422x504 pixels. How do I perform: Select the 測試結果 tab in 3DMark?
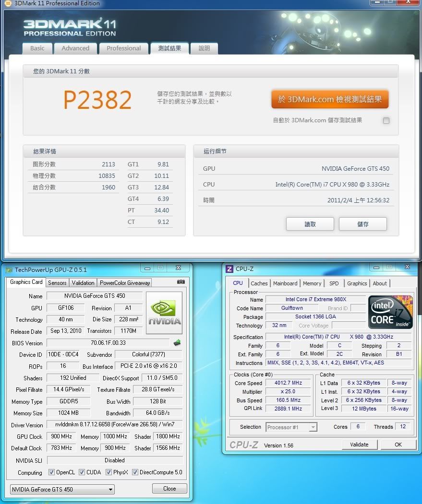pyautogui.click(x=169, y=48)
